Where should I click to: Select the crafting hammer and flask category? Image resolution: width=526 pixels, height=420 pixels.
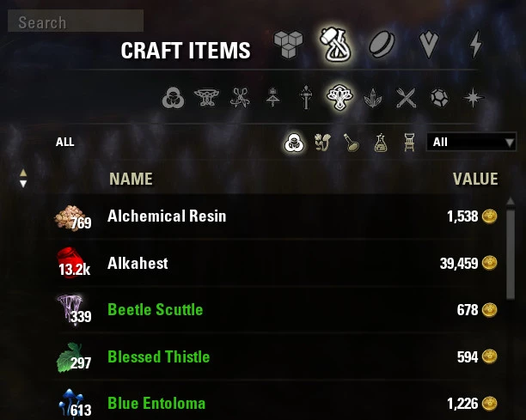point(335,45)
